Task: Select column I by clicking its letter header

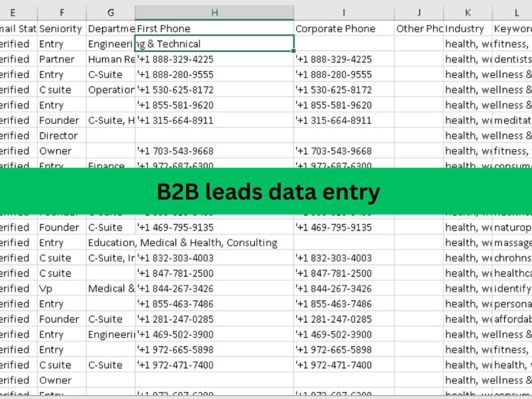Action: coord(343,12)
